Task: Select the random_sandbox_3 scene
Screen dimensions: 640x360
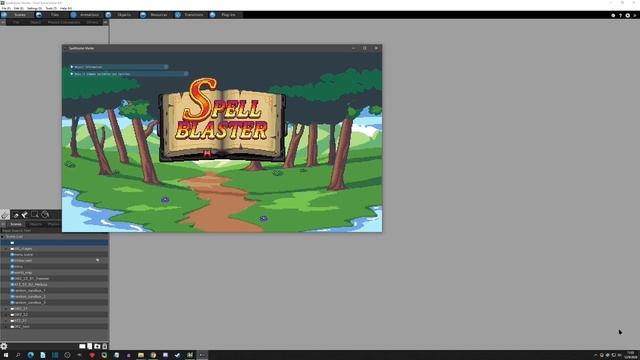Action: (54, 302)
